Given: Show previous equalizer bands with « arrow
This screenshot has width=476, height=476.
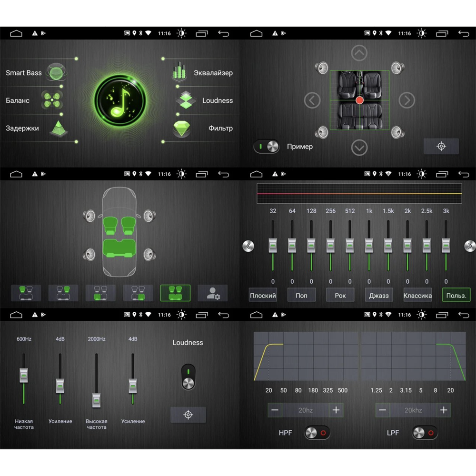Looking at the screenshot, I should tap(248, 246).
